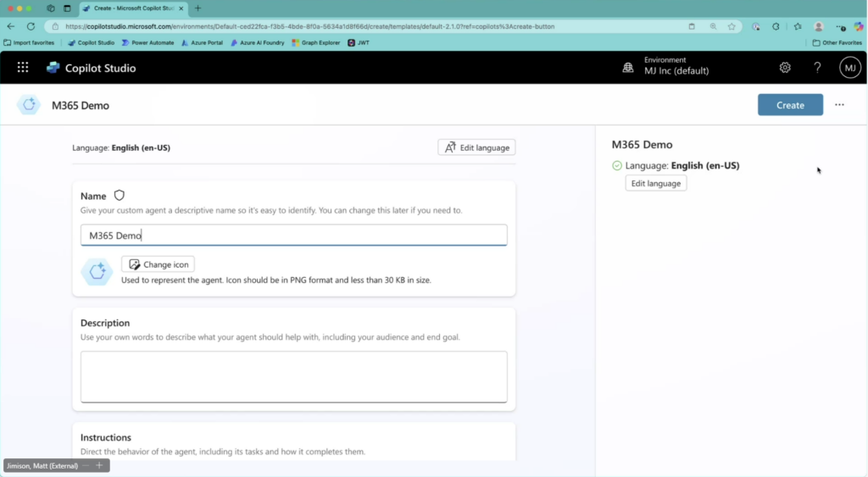Click the clipboard icon in address bar
Screen dimensions: 868x477
(692, 26)
